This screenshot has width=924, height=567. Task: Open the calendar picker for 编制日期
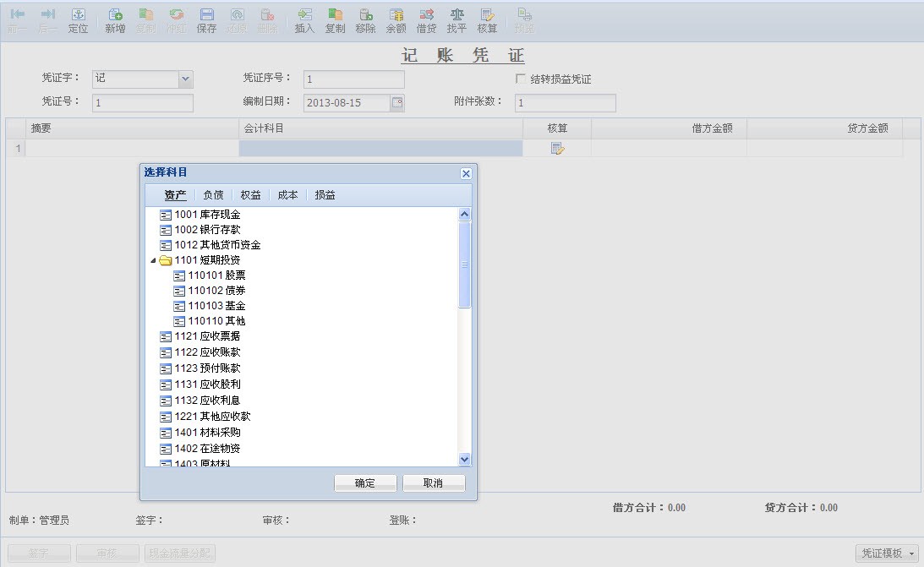pyautogui.click(x=396, y=102)
